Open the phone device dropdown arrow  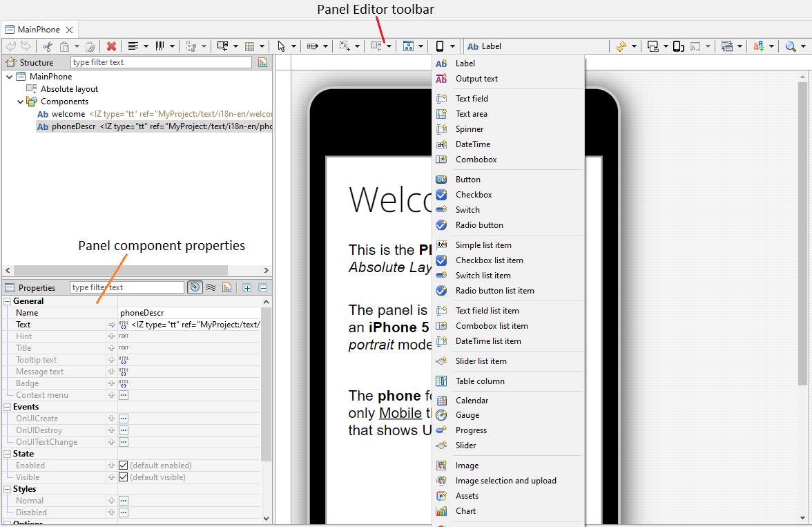point(453,46)
